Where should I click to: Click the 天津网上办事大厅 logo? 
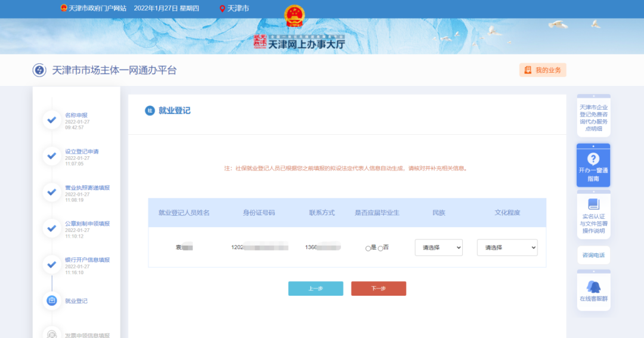tap(299, 42)
